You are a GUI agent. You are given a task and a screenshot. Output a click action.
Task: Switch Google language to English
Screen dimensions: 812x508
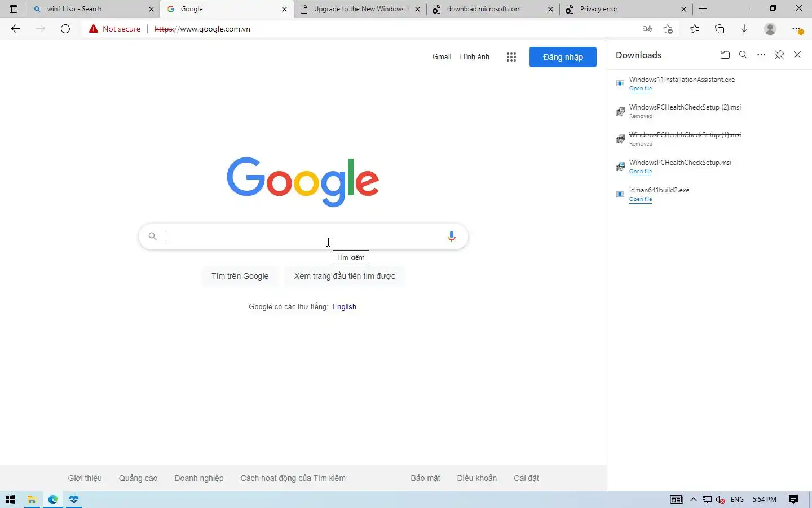coord(344,307)
